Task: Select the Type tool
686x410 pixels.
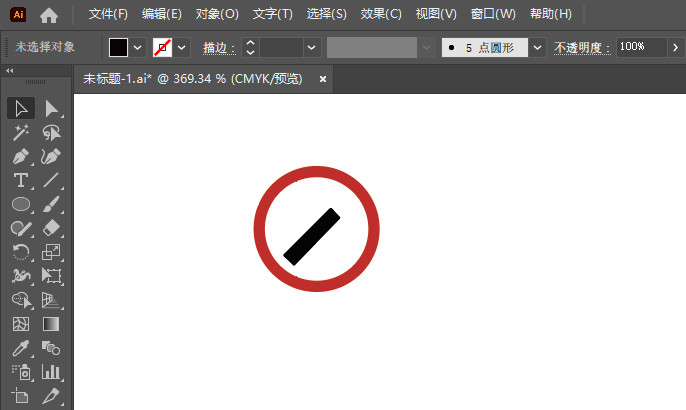Action: 21,180
